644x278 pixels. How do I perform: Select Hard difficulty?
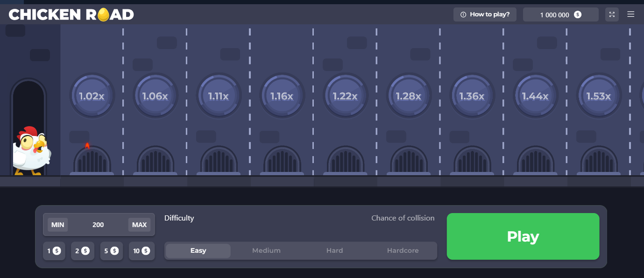pos(334,251)
